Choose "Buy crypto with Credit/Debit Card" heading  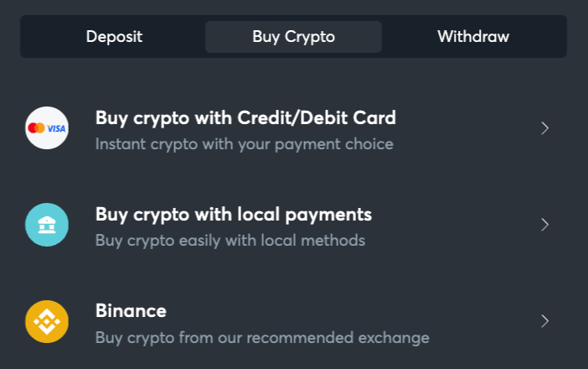(x=245, y=117)
